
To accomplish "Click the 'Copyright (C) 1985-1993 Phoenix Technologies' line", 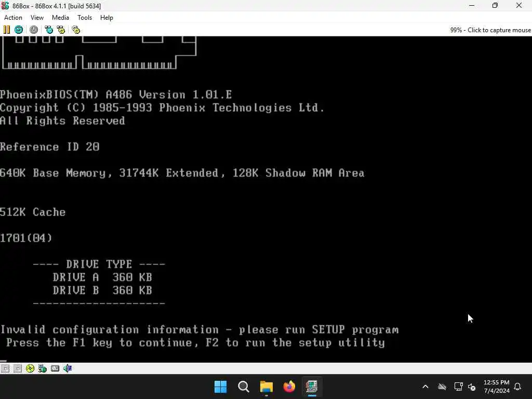I will pos(162,108).
